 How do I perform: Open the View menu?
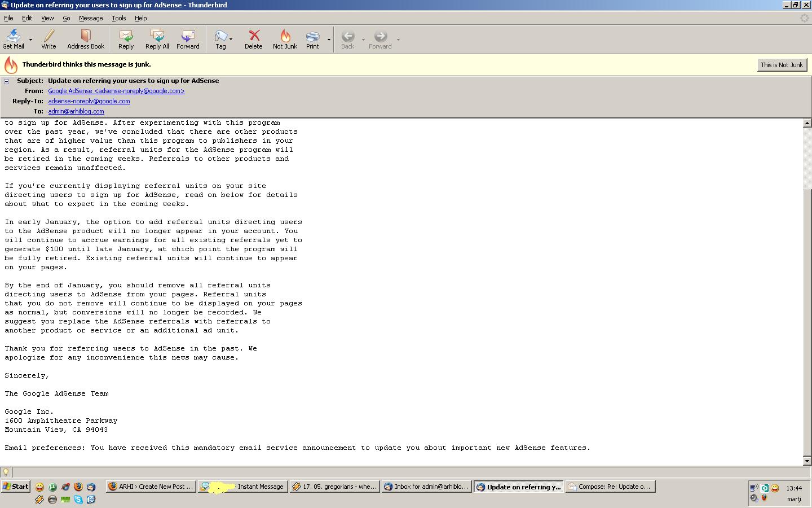(x=47, y=18)
